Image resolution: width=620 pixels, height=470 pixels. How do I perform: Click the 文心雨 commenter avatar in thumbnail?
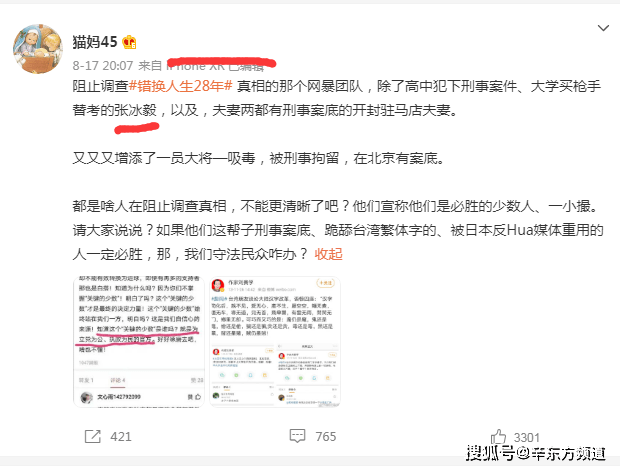(86, 397)
